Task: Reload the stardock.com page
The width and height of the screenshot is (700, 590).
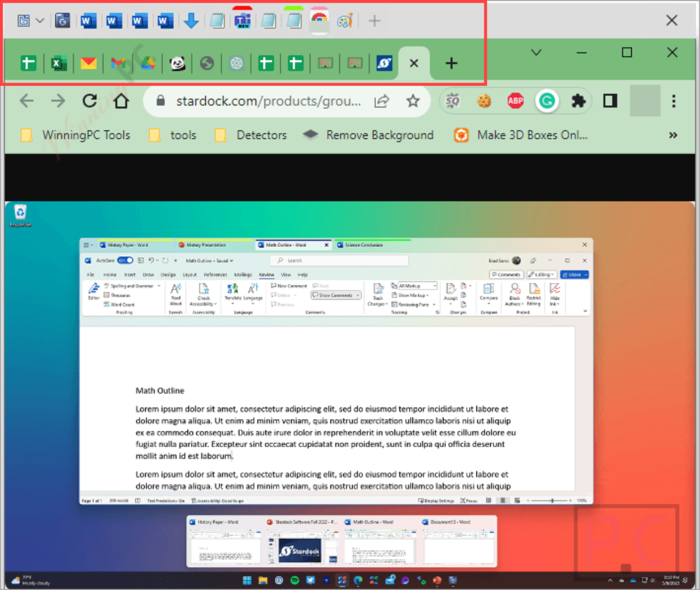Action: tap(90, 101)
